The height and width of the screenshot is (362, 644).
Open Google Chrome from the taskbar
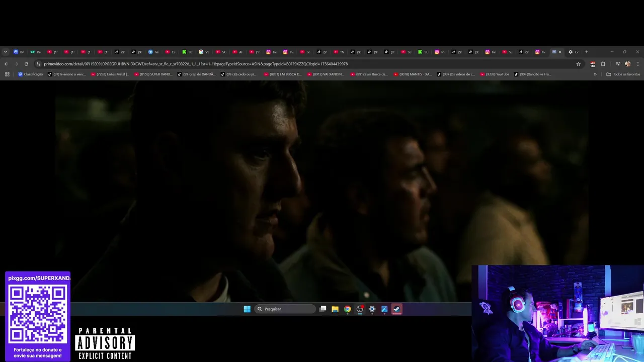347,309
